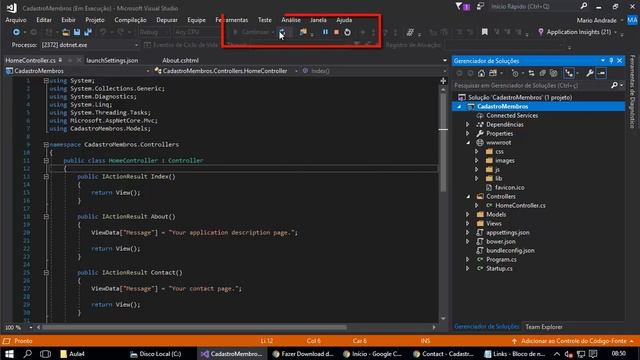Screen dimensions: 640x360
Task: Collapse the wwwroot folder node
Action: [x=468, y=142]
